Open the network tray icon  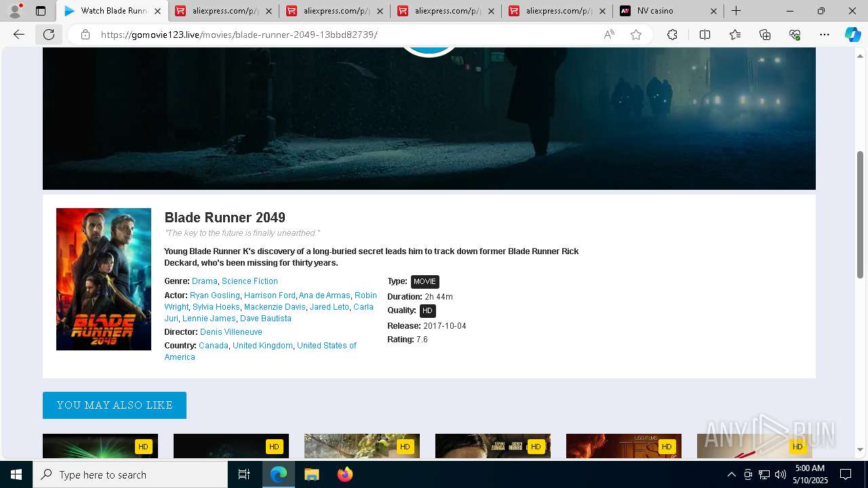(x=764, y=474)
